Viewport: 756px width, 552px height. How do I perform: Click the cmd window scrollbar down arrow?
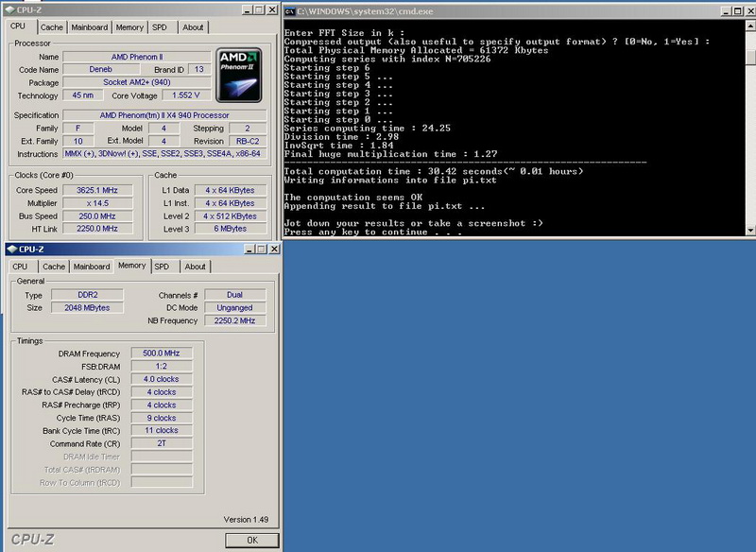click(x=750, y=231)
